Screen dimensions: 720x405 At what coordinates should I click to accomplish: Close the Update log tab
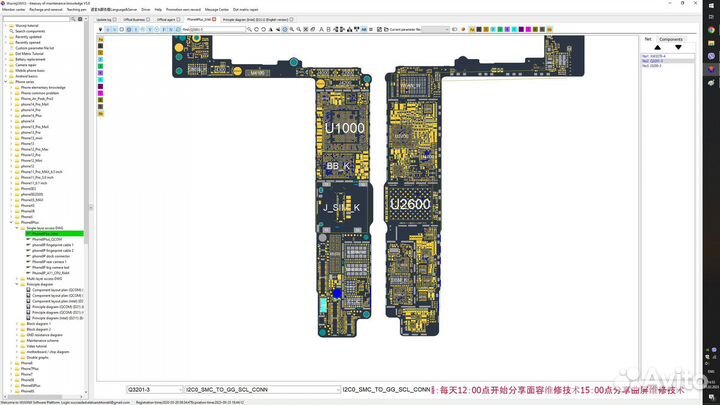tap(116, 19)
